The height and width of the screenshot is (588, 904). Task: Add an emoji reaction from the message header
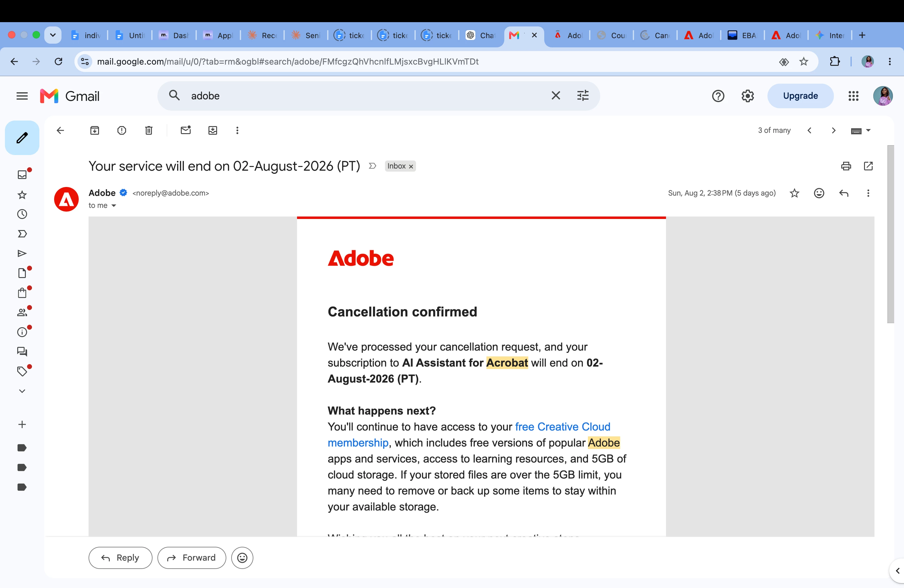click(819, 193)
